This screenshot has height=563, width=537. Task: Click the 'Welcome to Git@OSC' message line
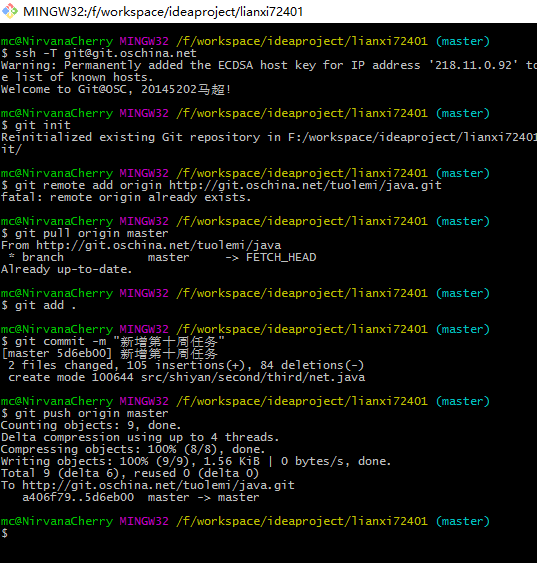116,89
